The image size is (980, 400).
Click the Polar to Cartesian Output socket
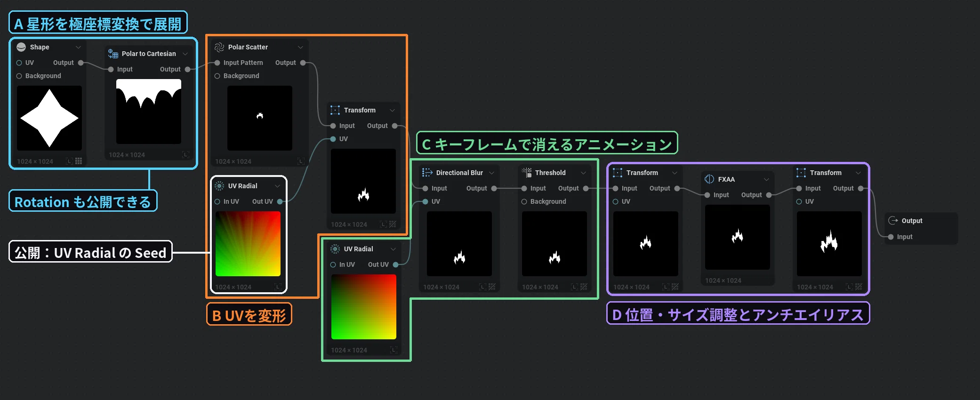tap(188, 69)
